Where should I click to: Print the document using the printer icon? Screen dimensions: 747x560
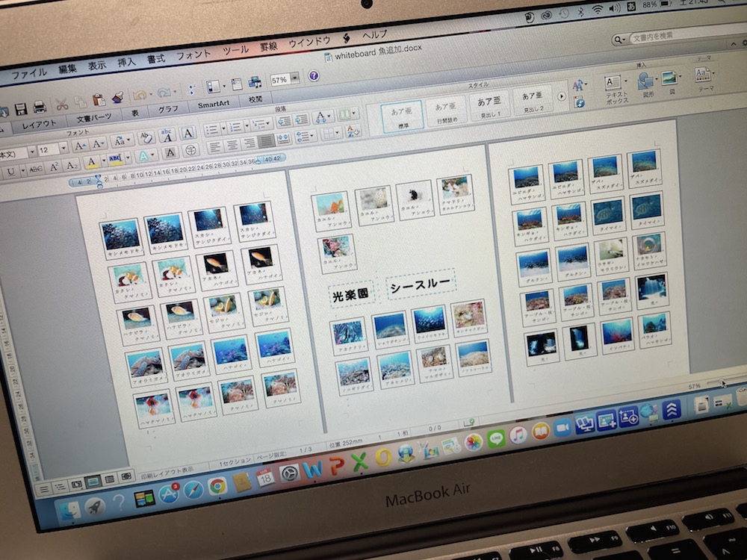tap(39, 107)
